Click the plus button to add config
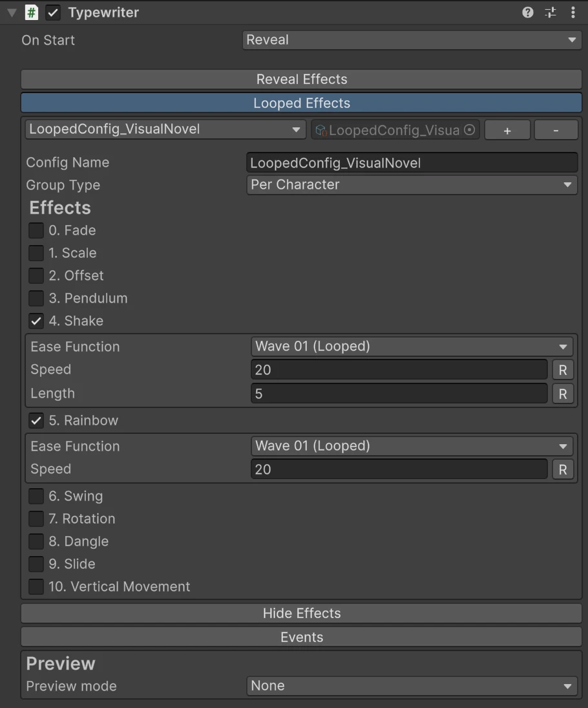The width and height of the screenshot is (588, 708). coord(507,130)
